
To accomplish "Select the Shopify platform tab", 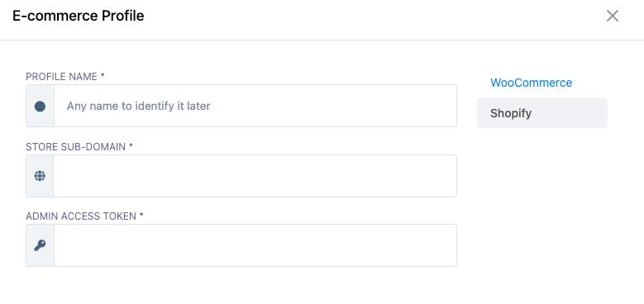I will [x=542, y=113].
